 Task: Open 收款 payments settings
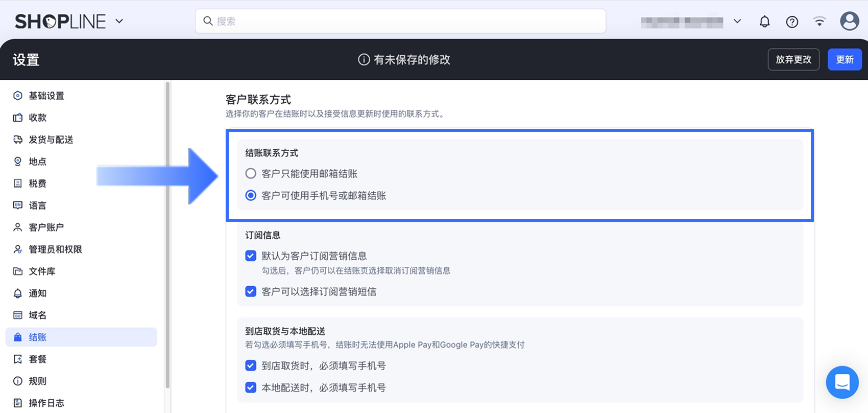click(37, 118)
